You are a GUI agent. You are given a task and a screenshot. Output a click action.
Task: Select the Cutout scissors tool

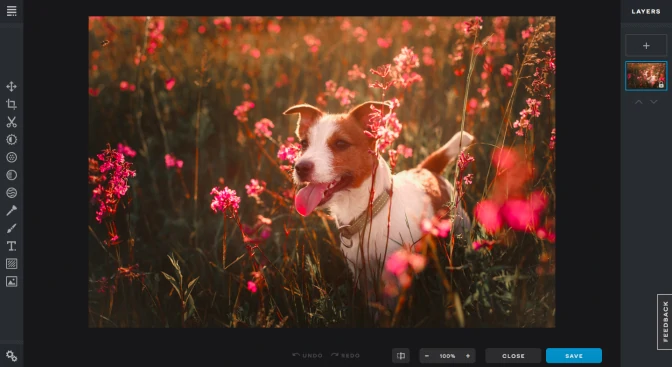[12, 122]
